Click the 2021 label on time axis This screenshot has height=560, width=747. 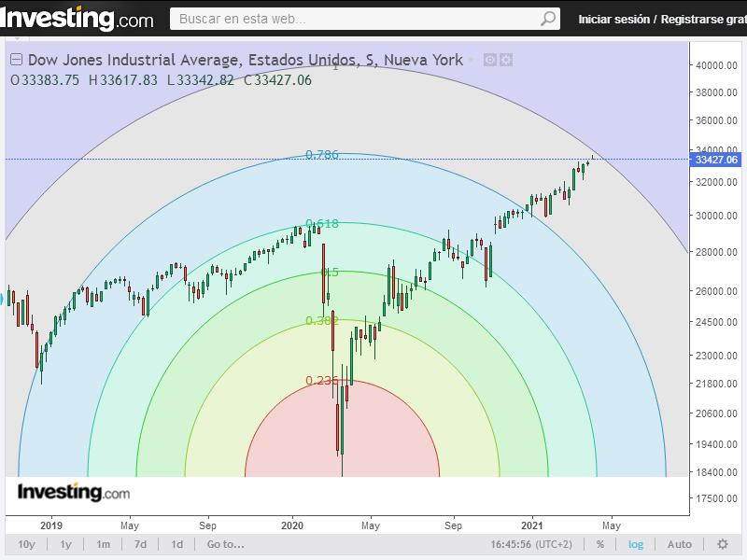[x=531, y=525]
